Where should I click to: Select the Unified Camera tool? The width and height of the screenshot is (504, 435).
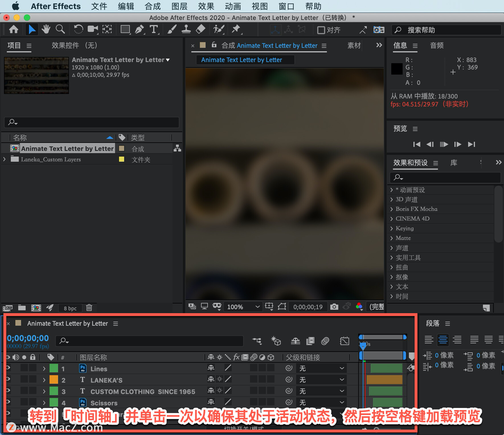[93, 29]
